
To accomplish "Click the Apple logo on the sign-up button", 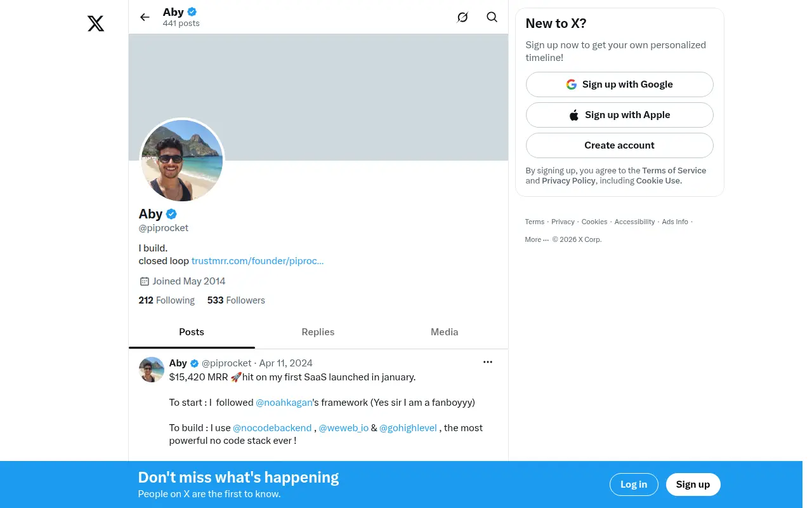I will tap(574, 115).
